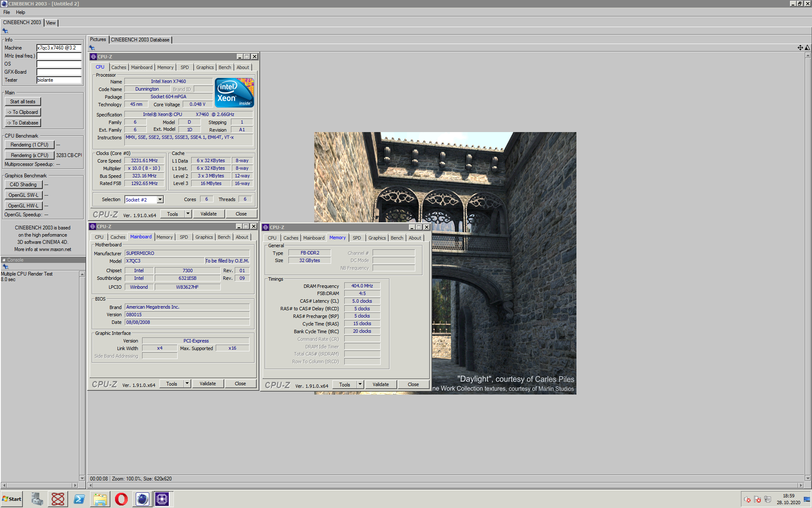Click the first red-X tray icon
812x508 pixels.
point(747,500)
